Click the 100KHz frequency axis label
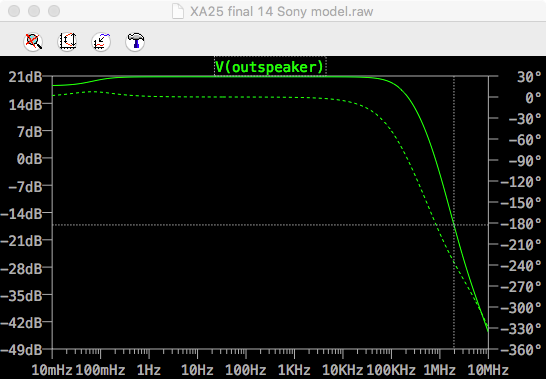 (x=391, y=370)
